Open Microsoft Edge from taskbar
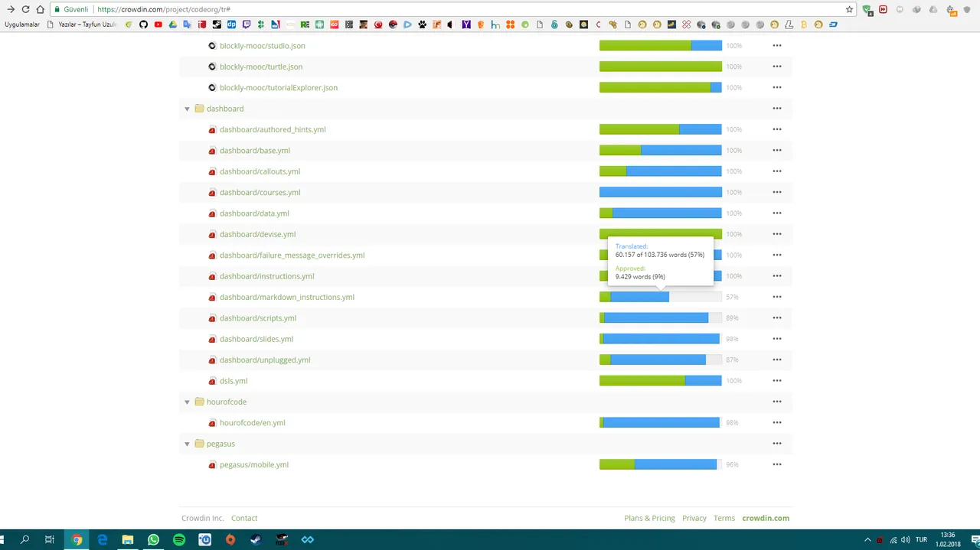This screenshot has width=980, height=550. coord(103,539)
